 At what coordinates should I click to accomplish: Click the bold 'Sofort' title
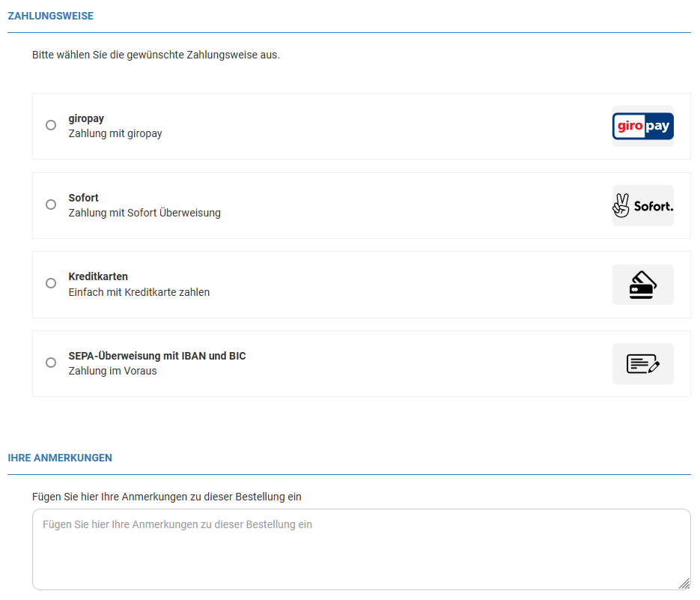84,198
